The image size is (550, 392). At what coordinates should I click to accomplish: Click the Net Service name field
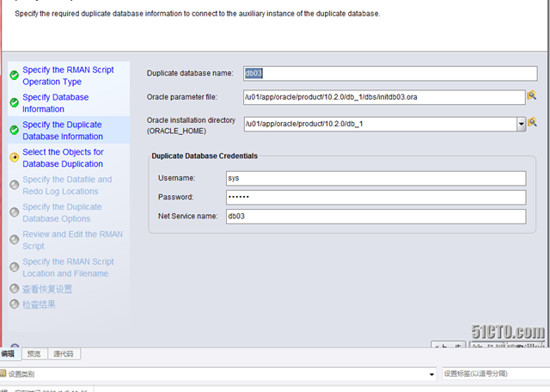click(375, 217)
